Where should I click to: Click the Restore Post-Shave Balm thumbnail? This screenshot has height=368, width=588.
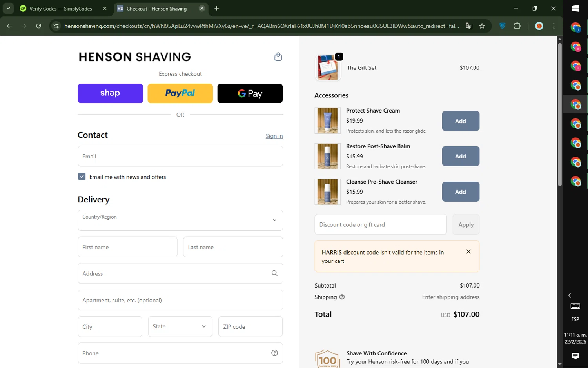tap(327, 156)
